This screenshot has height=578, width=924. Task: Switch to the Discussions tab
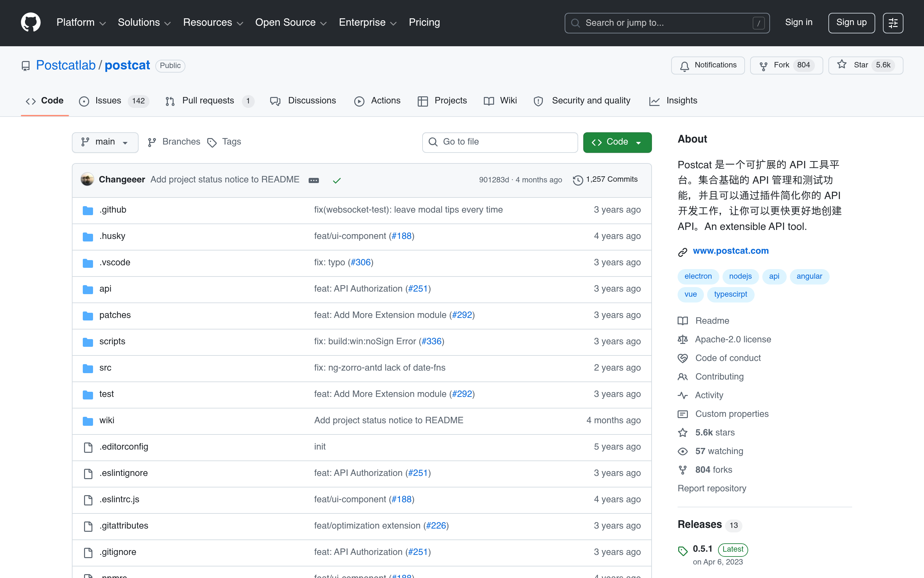(303, 101)
